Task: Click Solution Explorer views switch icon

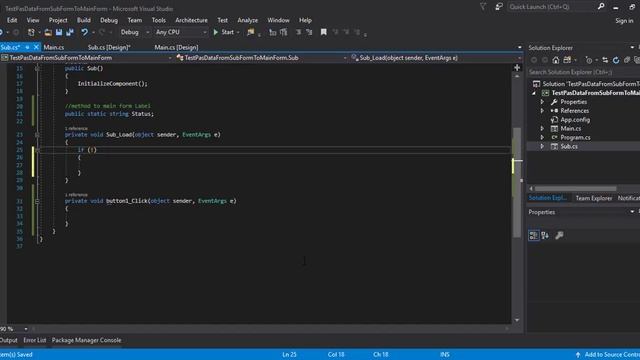Action: click(567, 60)
